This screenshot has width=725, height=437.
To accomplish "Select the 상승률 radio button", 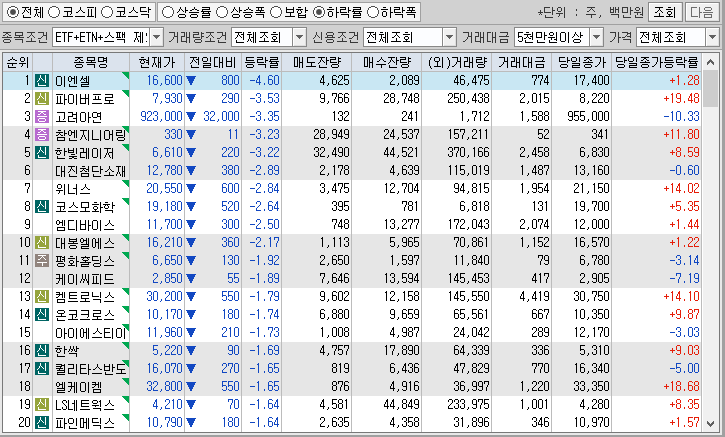I will click(168, 12).
